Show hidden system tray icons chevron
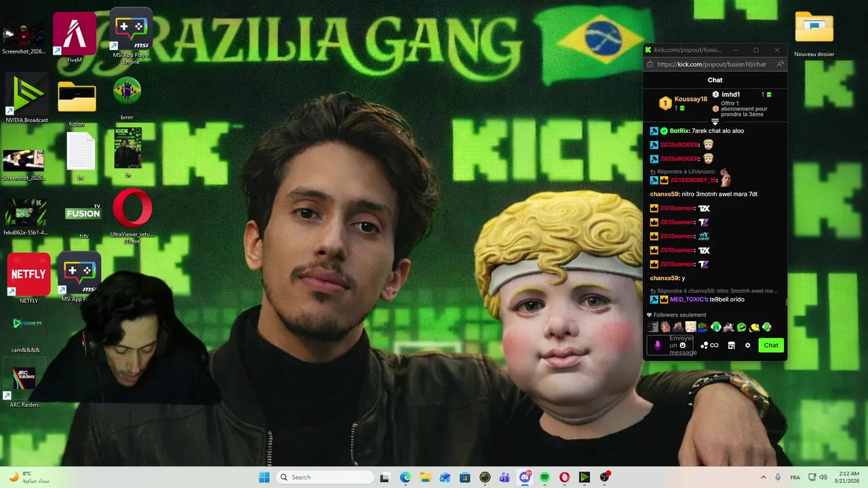The width and height of the screenshot is (868, 488). (763, 477)
